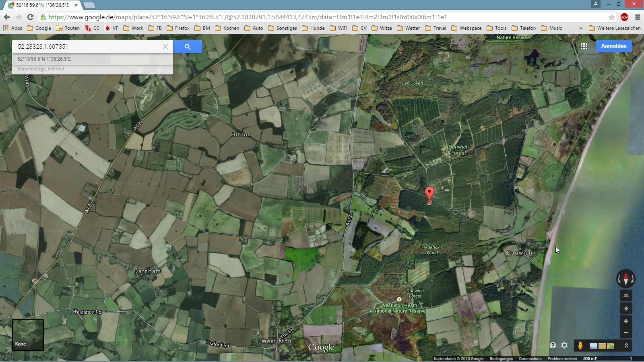Focus the browser address bar
This screenshot has width=644, height=362.
[326, 17]
